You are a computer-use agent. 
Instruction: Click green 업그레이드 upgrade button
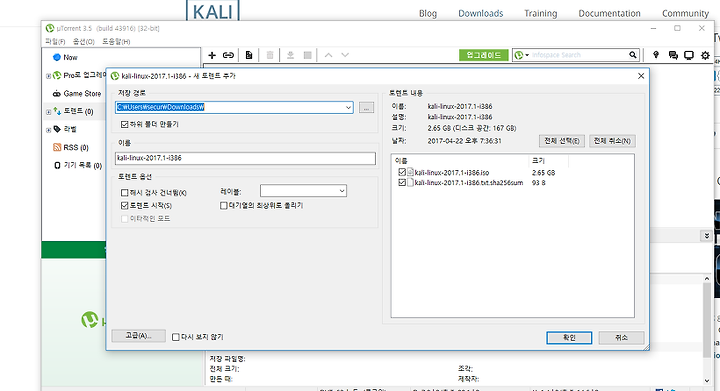click(x=484, y=55)
